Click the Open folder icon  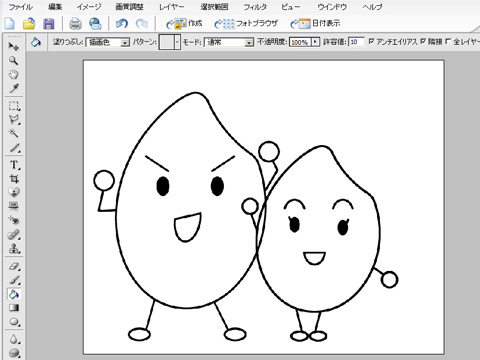coord(29,24)
